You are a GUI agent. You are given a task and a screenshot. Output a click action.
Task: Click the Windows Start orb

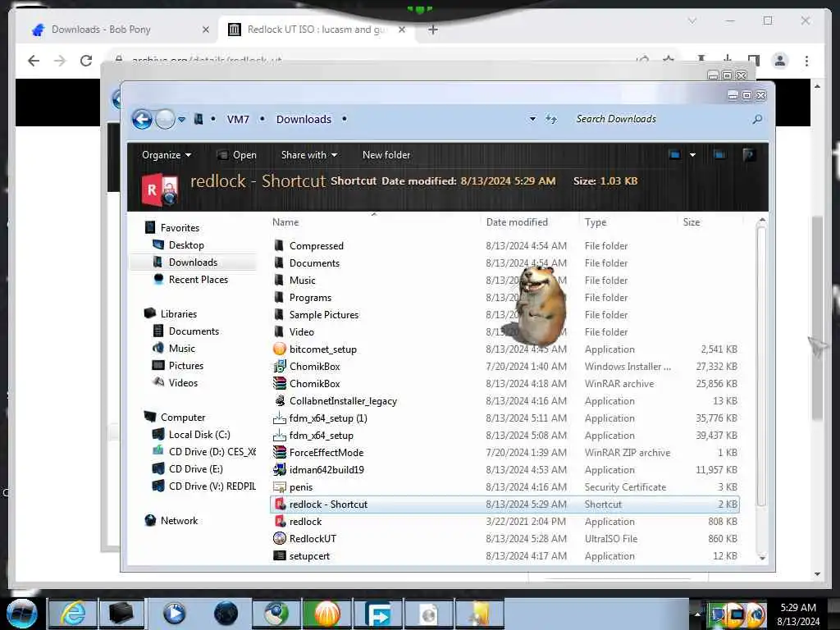pyautogui.click(x=21, y=614)
